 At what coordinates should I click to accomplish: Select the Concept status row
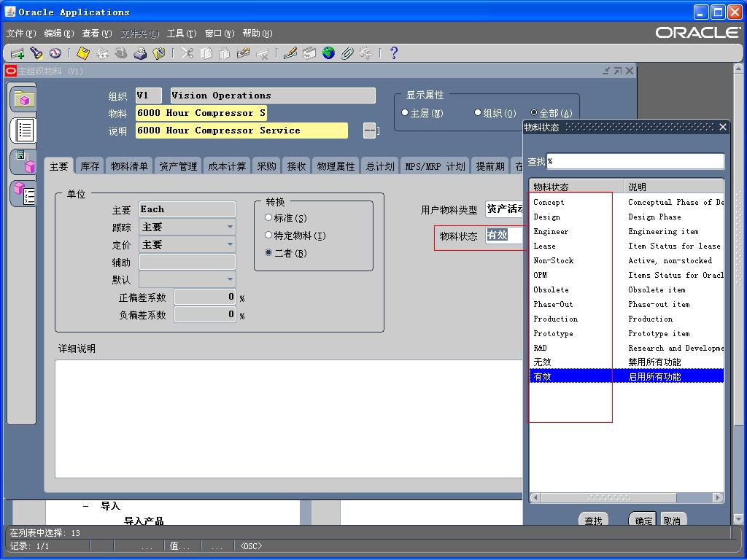[627, 203]
